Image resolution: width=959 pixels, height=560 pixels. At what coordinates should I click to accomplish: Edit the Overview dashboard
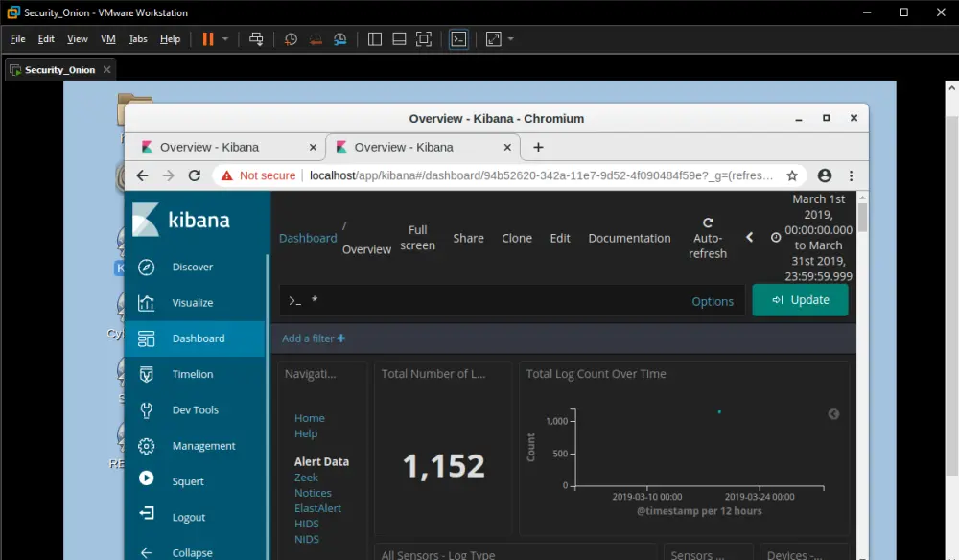tap(560, 239)
